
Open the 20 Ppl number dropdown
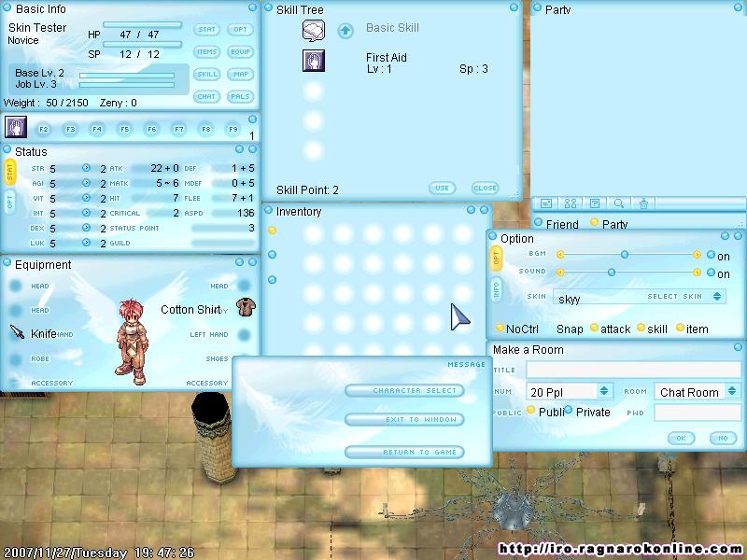pyautogui.click(x=604, y=391)
